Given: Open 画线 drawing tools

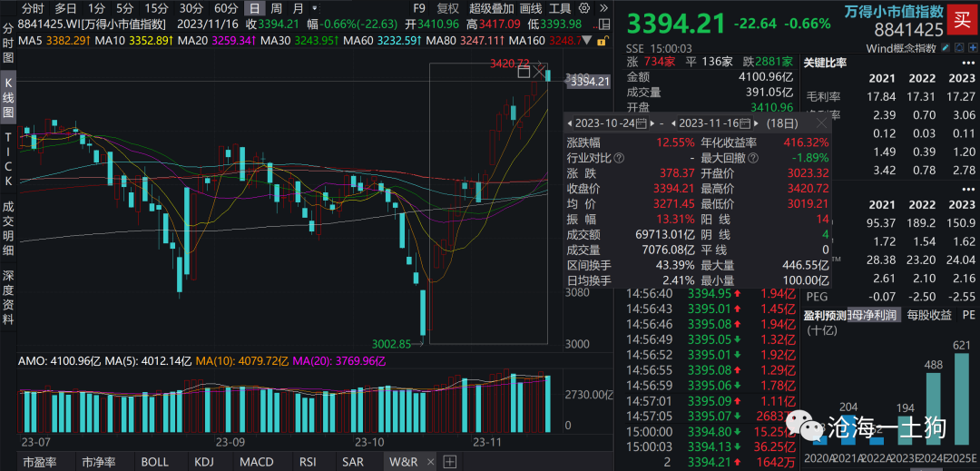Looking at the screenshot, I should click(x=531, y=9).
